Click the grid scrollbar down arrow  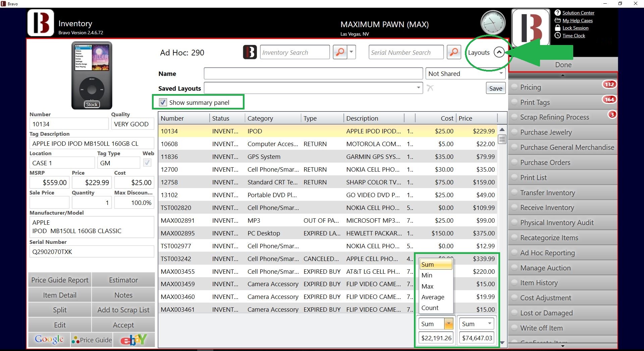tap(502, 343)
